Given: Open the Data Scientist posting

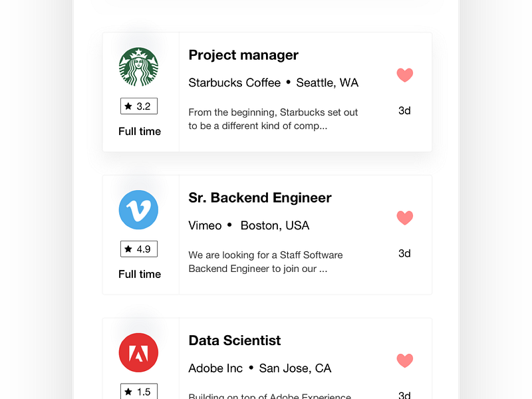Looking at the screenshot, I should click(234, 340).
